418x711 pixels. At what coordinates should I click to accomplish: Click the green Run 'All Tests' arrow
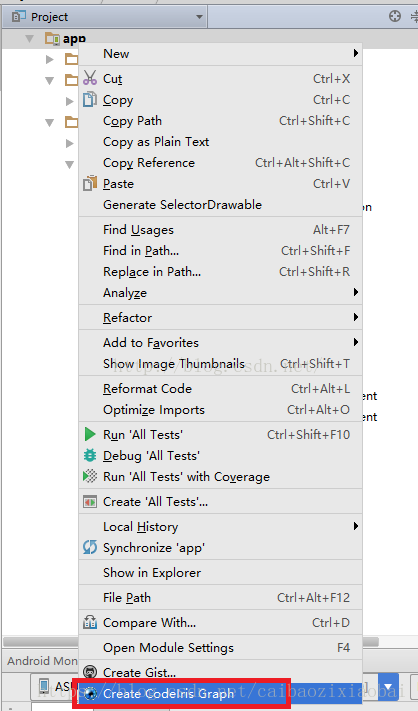pyautogui.click(x=90, y=434)
